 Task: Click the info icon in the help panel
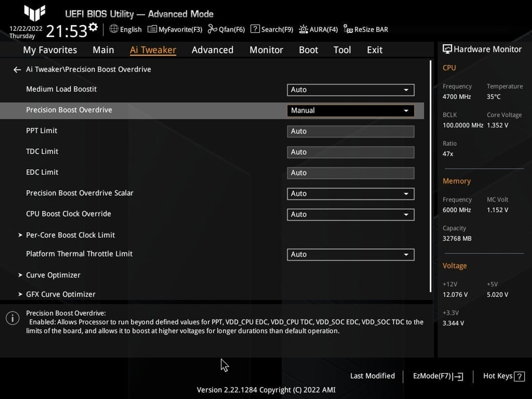click(12, 318)
